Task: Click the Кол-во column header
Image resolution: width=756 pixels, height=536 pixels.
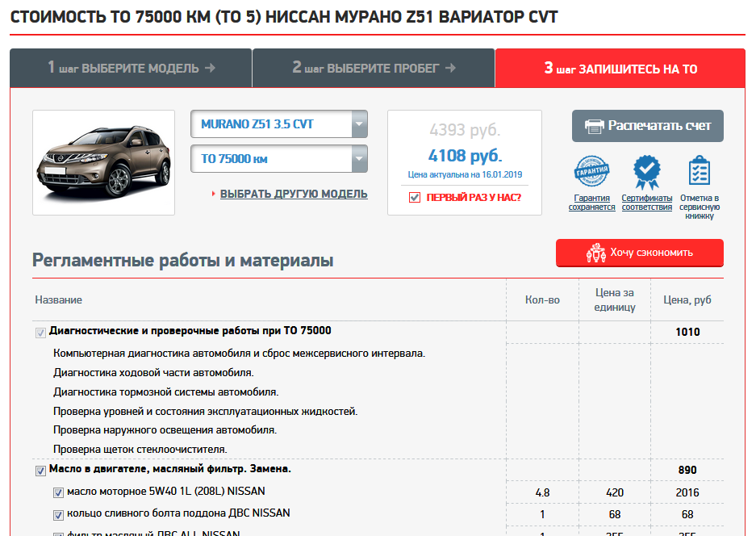Action: (542, 300)
